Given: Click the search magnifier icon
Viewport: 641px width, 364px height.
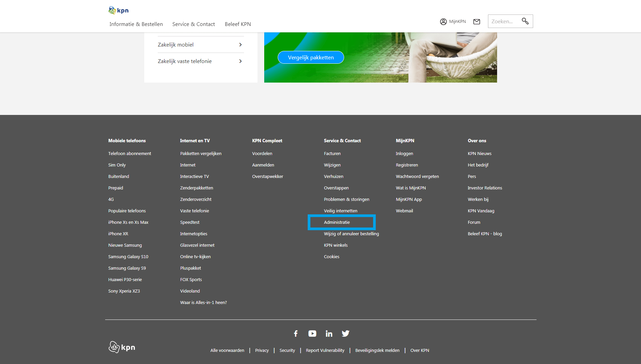Looking at the screenshot, I should (525, 21).
